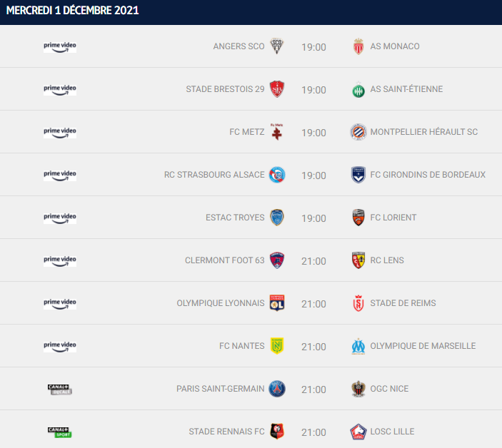Select the Stade Brestois 29 crest
Screen dimensions: 502x448
pyautogui.click(x=277, y=89)
